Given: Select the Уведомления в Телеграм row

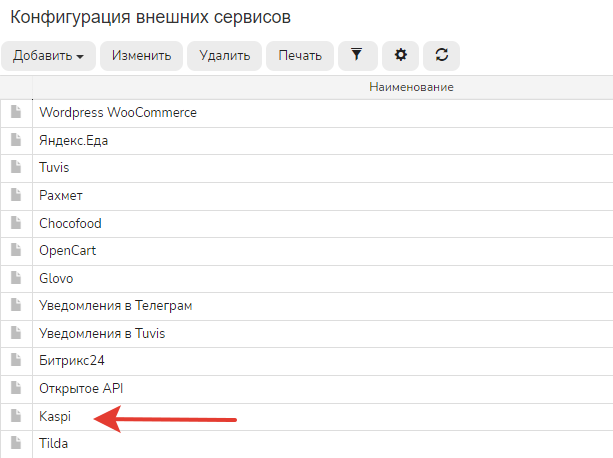Looking at the screenshot, I should (306, 306).
